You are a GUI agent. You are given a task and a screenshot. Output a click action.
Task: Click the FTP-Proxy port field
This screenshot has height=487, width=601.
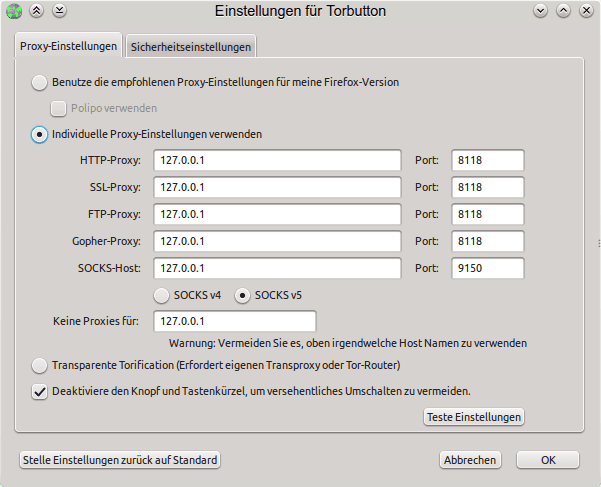488,214
